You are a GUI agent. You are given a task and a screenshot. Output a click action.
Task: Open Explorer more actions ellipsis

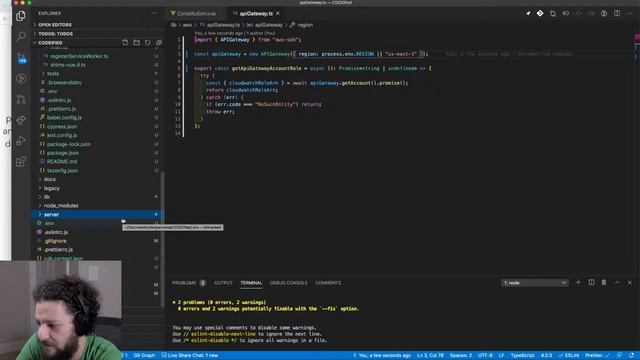[x=154, y=13]
